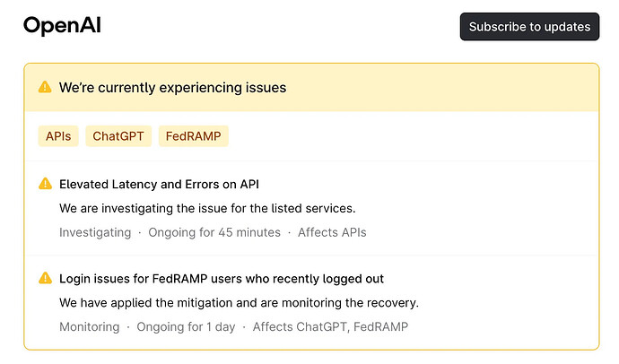Click the warning icon beside the 'We're currently experiencing issues' banner
This screenshot has height=364, width=619.
click(x=45, y=87)
